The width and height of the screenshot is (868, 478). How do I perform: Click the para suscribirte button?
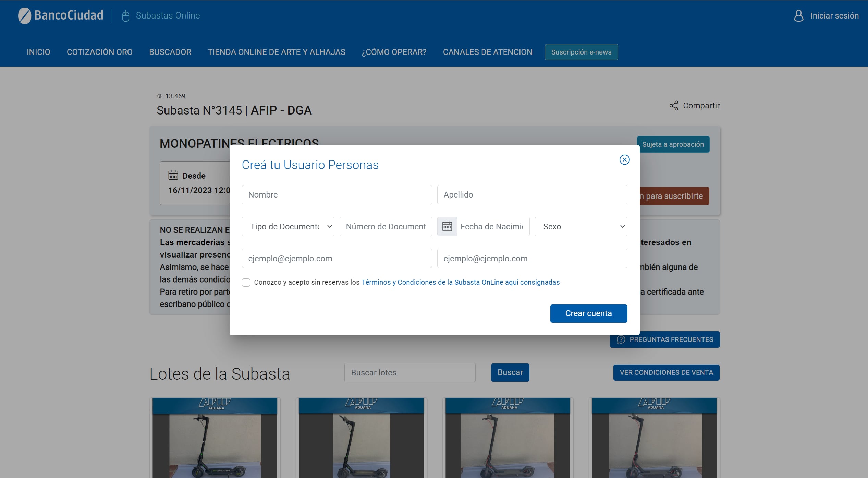click(674, 196)
